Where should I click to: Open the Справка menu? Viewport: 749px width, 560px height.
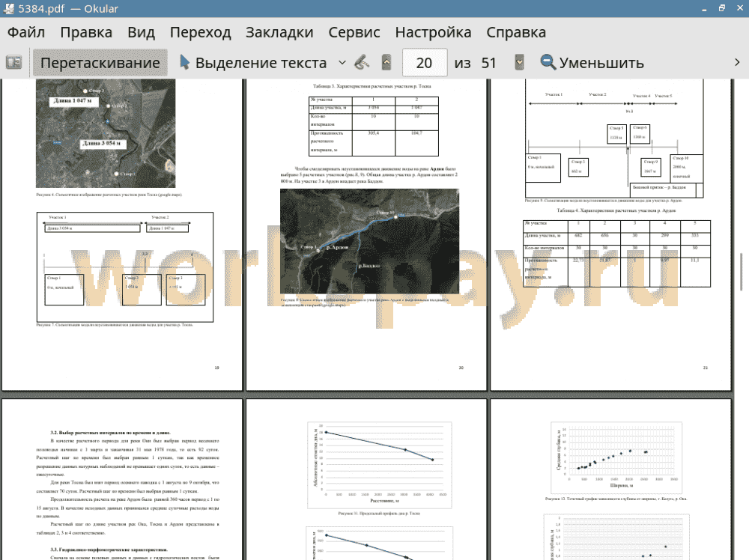click(516, 32)
